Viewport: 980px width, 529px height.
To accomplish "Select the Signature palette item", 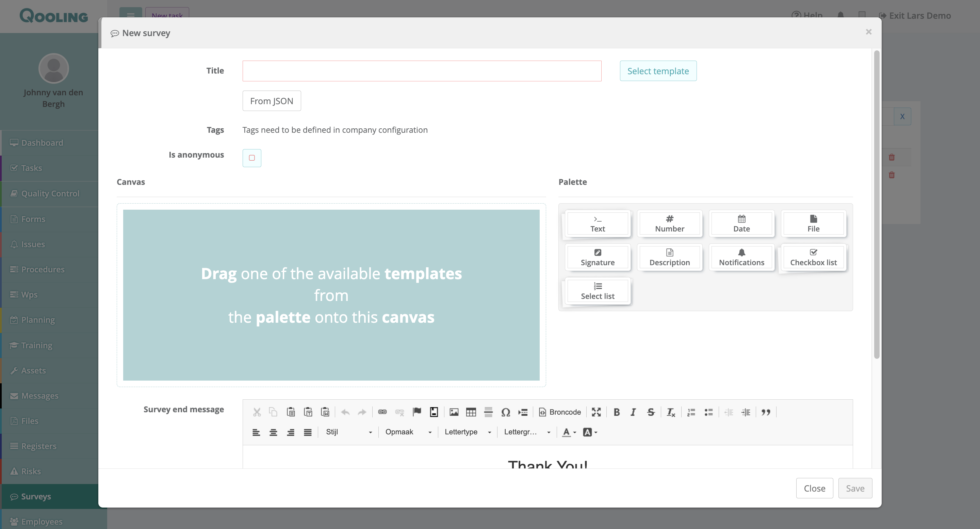I will [597, 258].
